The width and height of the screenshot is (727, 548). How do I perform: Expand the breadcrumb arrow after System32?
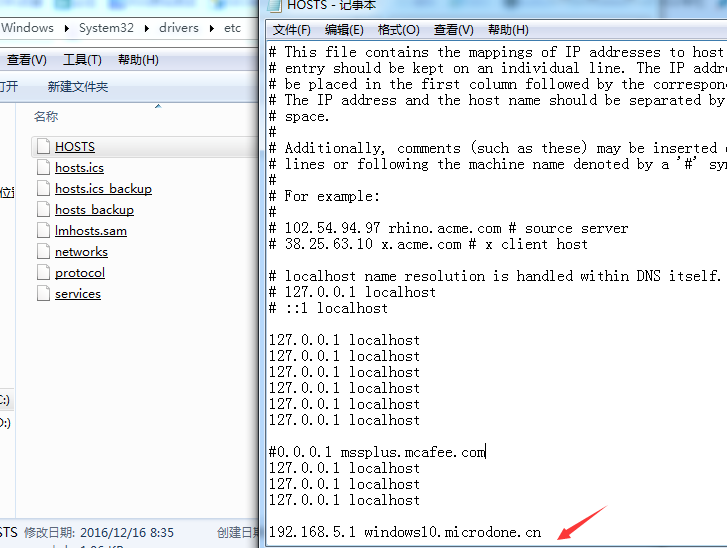[x=149, y=28]
